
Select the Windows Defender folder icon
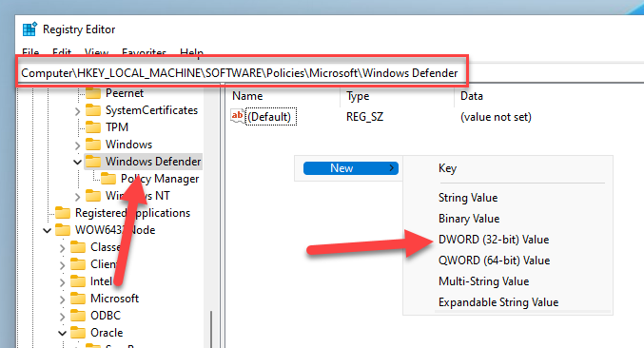pyautogui.click(x=93, y=162)
